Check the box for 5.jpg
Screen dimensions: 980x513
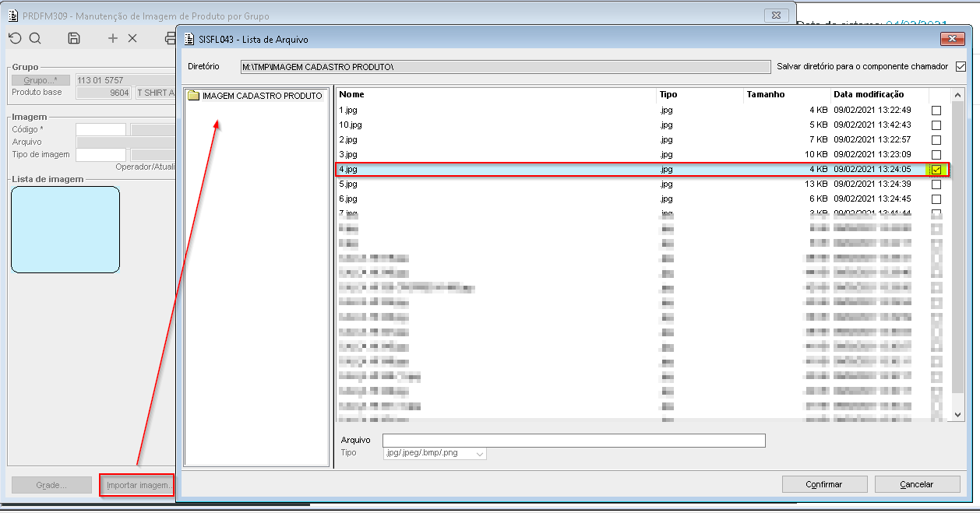[936, 184]
